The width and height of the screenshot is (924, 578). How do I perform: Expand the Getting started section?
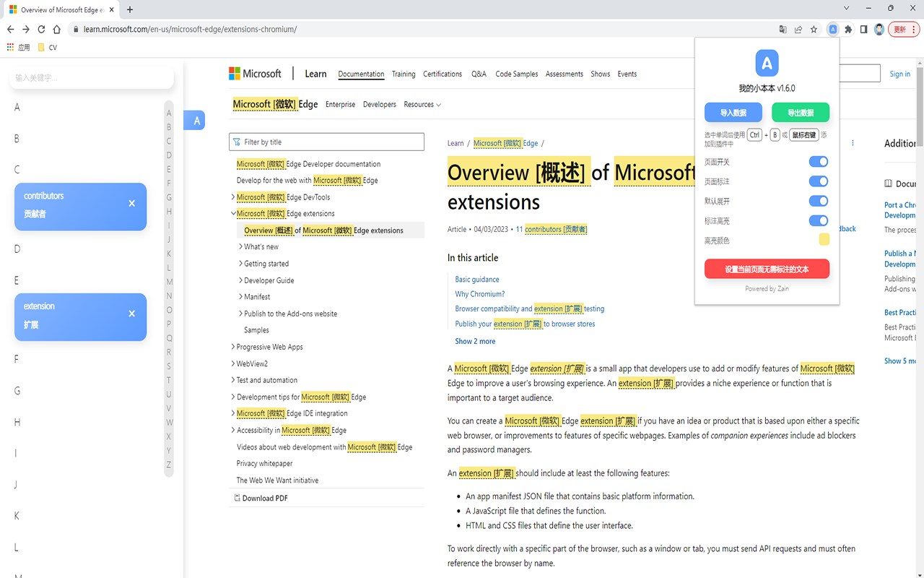pos(240,264)
